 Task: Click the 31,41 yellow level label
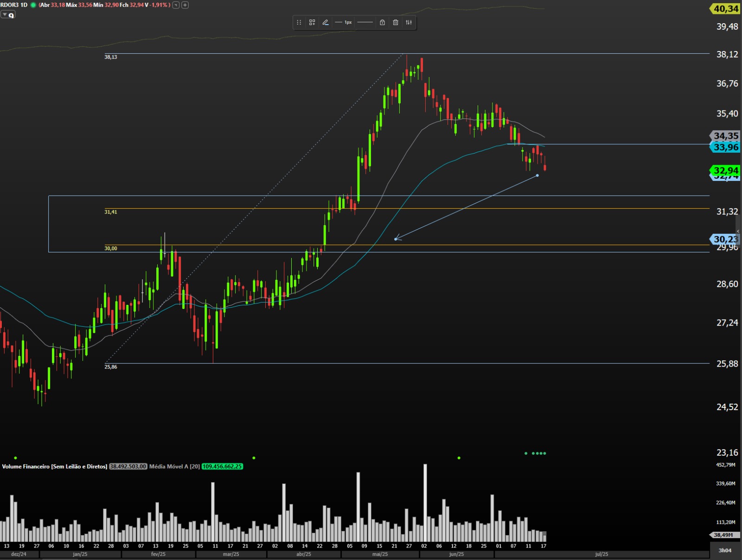point(111,212)
